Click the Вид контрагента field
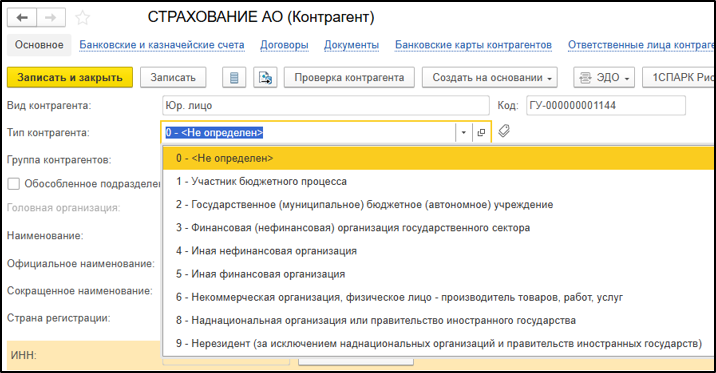 tap(326, 105)
